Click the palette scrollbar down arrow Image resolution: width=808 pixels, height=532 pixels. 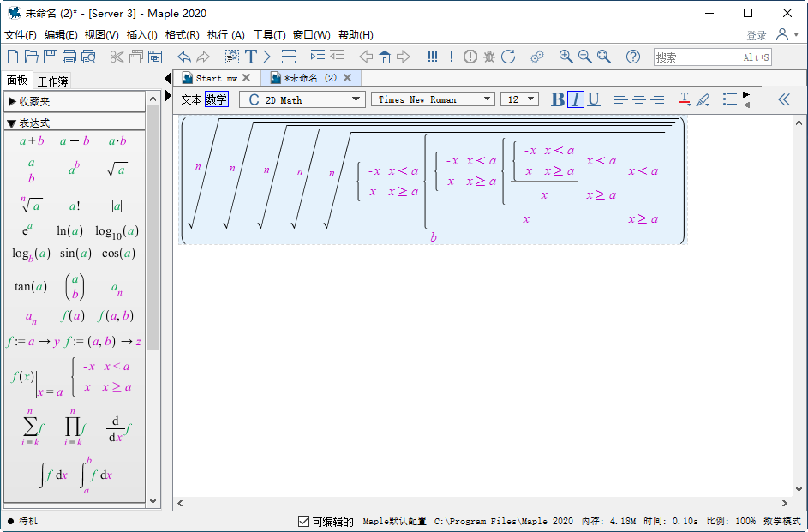tap(153, 500)
